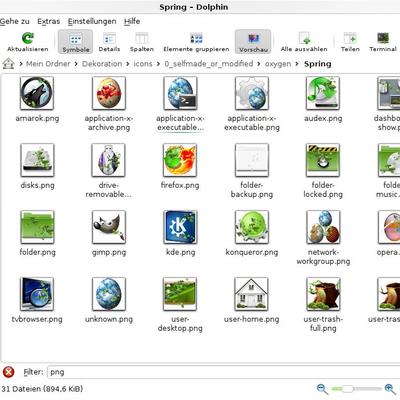Expand arrow before Dekoration breadcrumb
Image resolution: width=400 pixels, height=400 pixels.
point(76,64)
